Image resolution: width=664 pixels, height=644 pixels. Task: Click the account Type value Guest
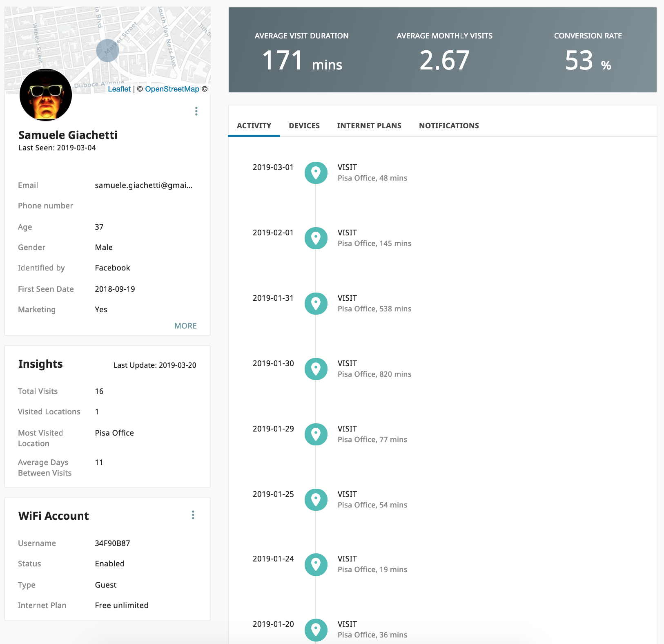point(106,585)
